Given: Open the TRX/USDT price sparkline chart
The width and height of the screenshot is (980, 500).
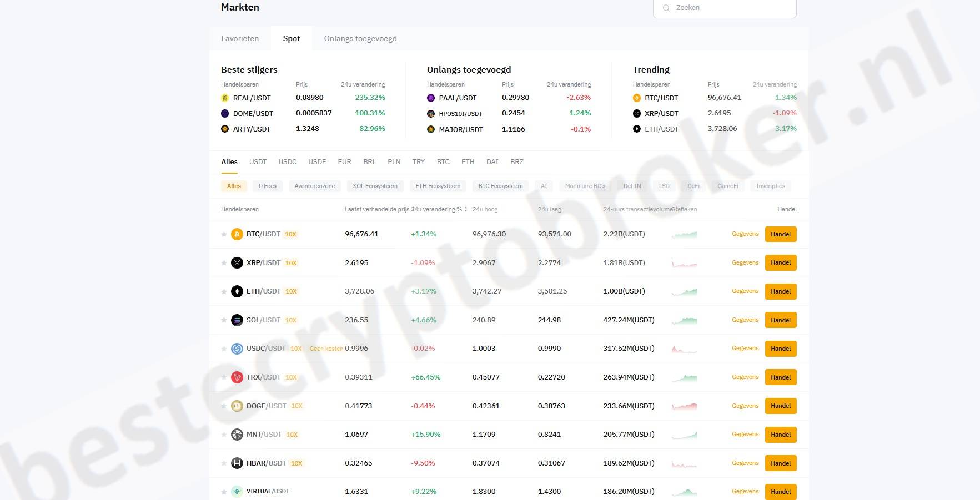Looking at the screenshot, I should (684, 377).
